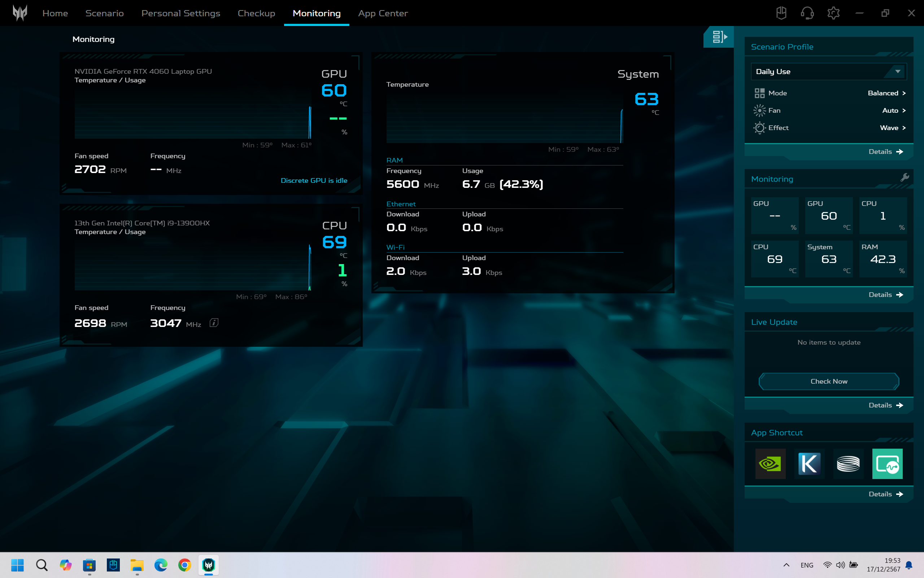The height and width of the screenshot is (578, 924).
Task: Open App Shortcut Details link
Action: (x=886, y=494)
